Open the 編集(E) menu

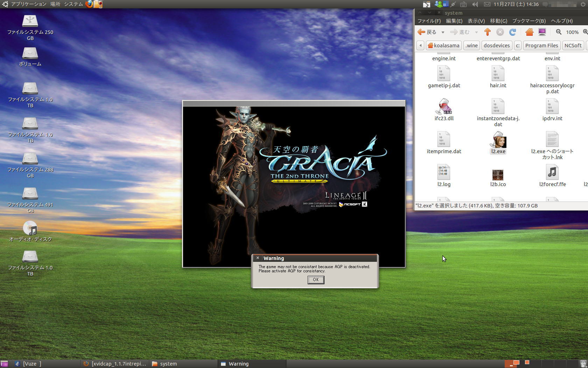click(x=454, y=21)
